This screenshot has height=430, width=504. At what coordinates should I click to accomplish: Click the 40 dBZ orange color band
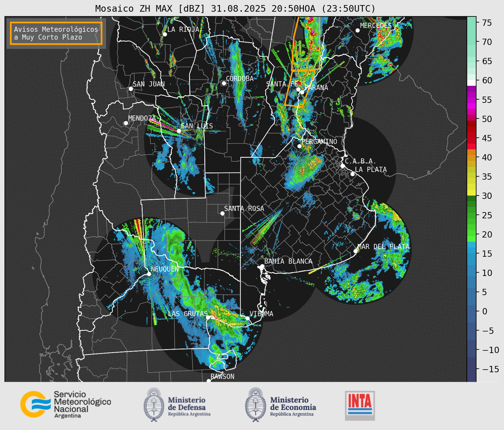pos(471,158)
